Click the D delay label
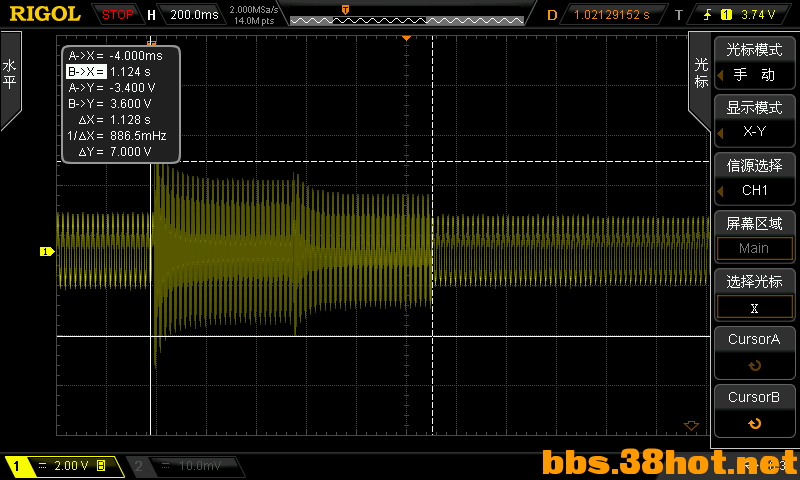Viewport: 800px width, 480px height. [552, 15]
